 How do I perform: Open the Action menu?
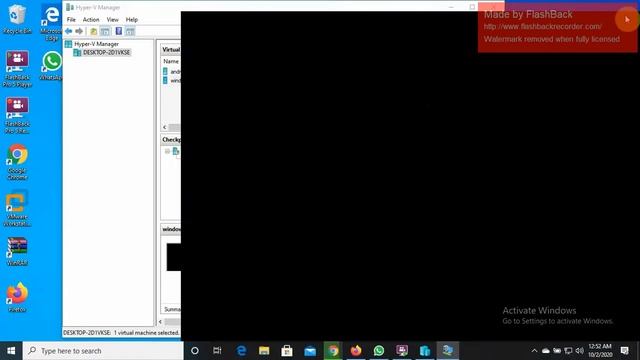(x=91, y=20)
